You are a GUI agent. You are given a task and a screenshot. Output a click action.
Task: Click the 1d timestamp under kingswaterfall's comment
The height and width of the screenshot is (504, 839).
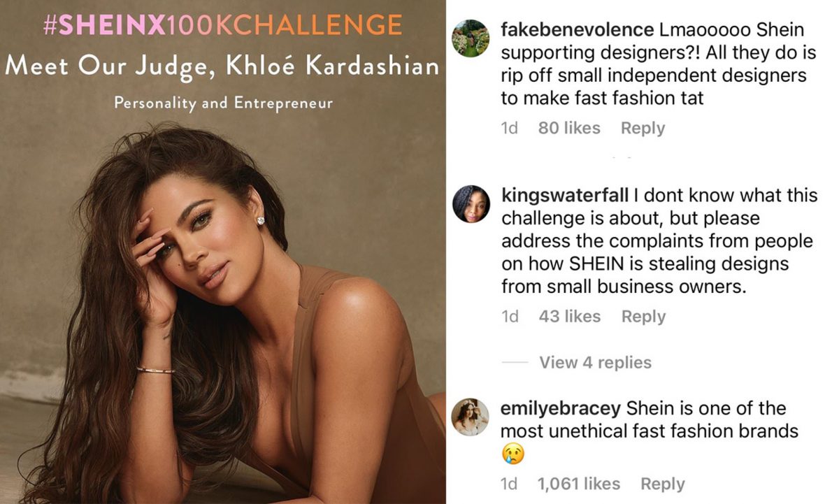[x=510, y=316]
